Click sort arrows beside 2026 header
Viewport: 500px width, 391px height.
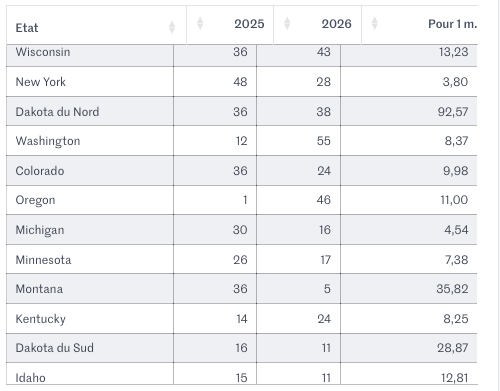click(x=287, y=23)
